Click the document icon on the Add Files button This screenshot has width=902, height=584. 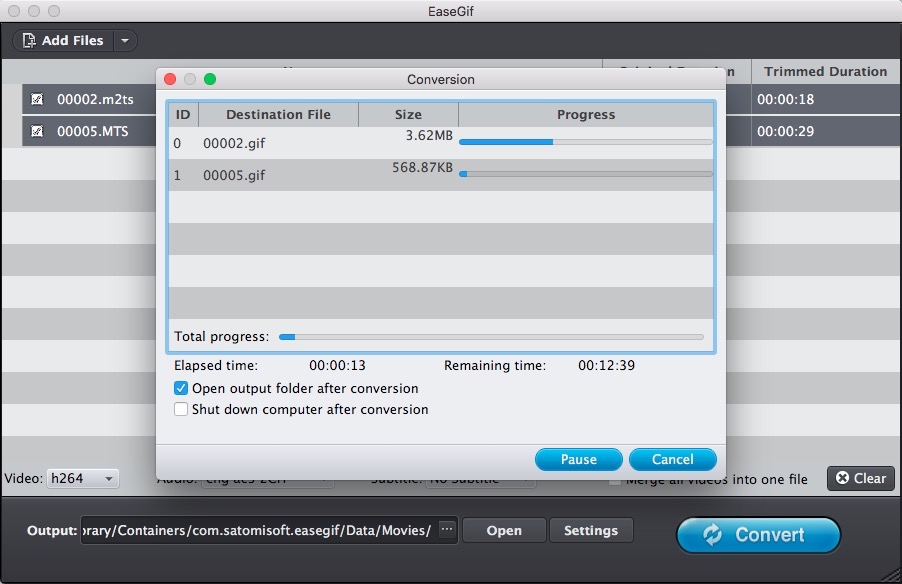point(29,40)
